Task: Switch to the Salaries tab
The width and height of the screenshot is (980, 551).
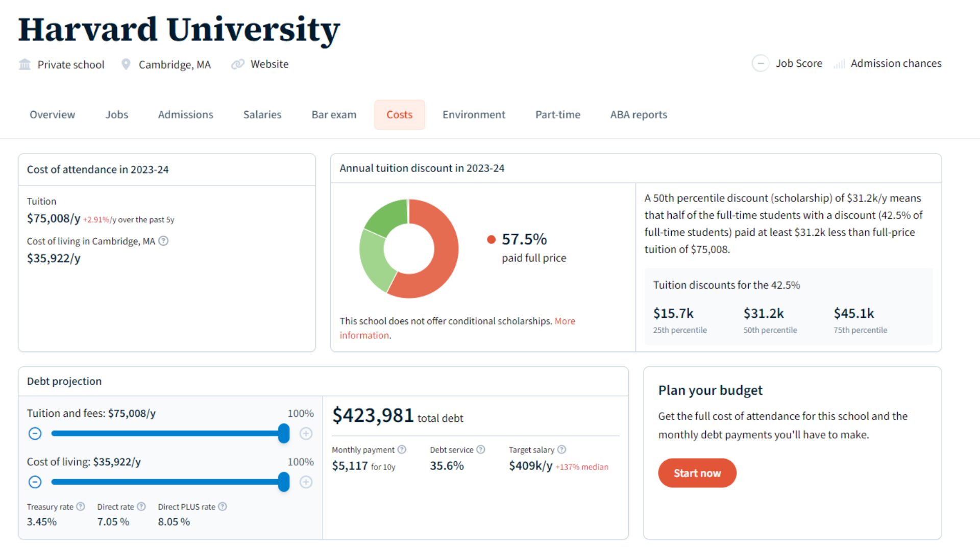Action: pyautogui.click(x=262, y=114)
